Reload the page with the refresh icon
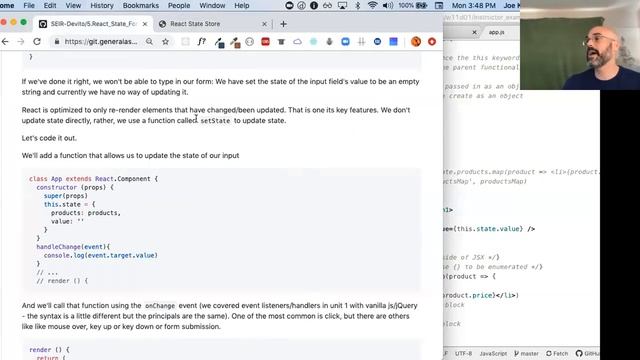 click(x=37, y=42)
